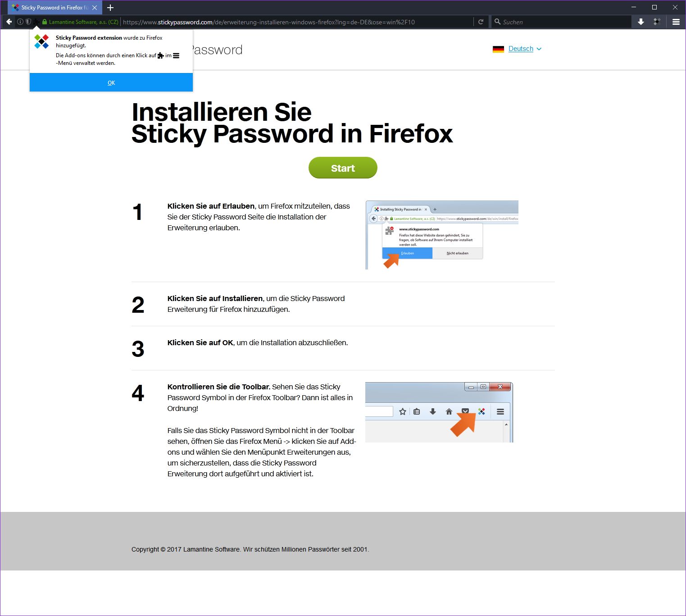Viewport: 686px width, 616px height.
Task: Click the tracking protection shield icon
Action: click(x=28, y=22)
